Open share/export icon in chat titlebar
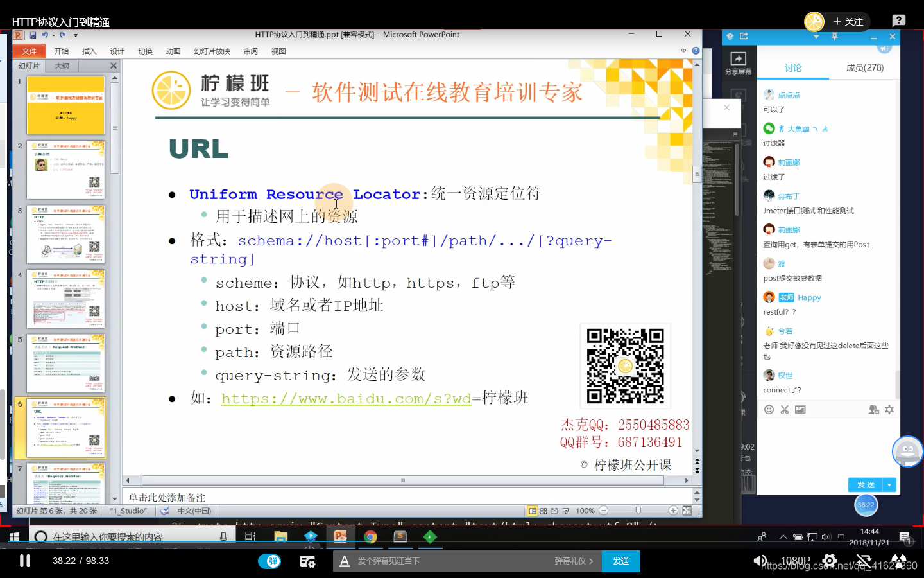The image size is (924, 578). coord(744,36)
